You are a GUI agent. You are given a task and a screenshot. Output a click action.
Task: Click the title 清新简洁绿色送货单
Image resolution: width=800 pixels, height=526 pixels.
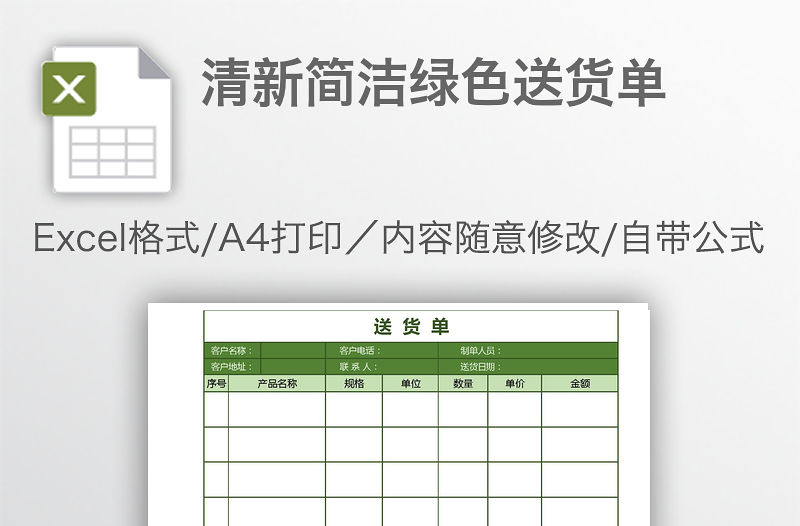(x=434, y=82)
